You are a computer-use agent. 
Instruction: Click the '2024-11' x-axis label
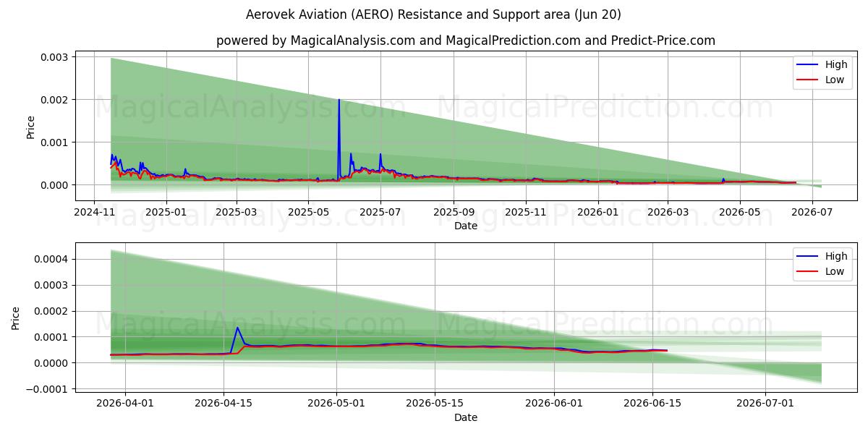pyautogui.click(x=95, y=213)
